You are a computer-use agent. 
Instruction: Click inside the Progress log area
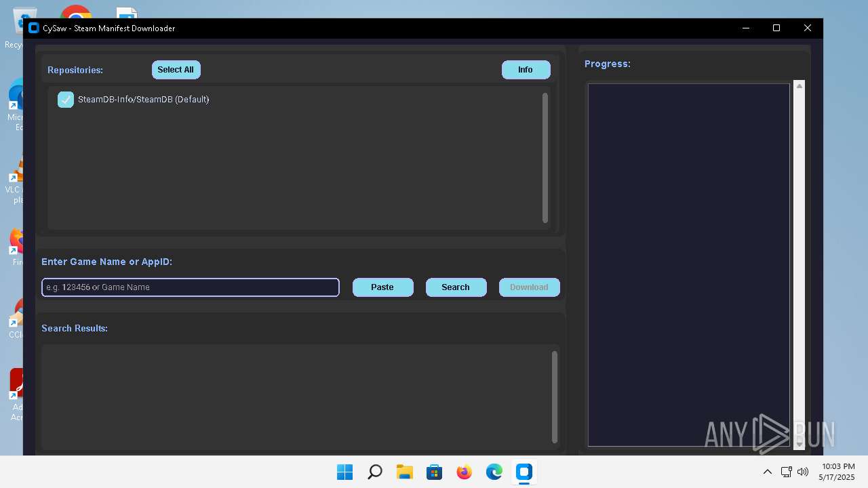689,265
